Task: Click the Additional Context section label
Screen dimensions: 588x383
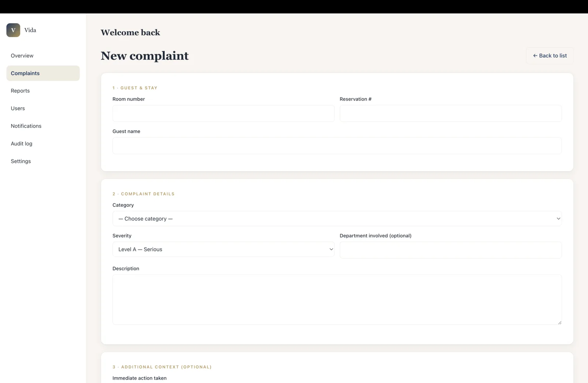Action: coord(162,367)
